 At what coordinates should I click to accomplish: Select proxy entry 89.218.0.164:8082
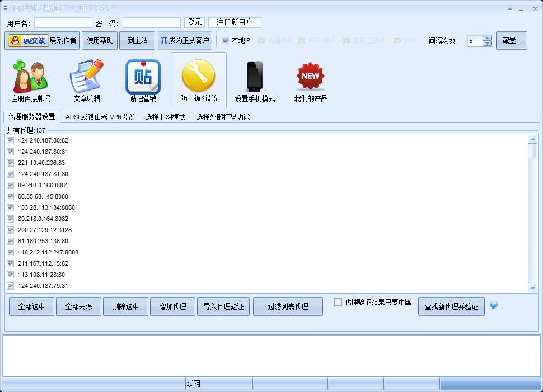(x=43, y=219)
